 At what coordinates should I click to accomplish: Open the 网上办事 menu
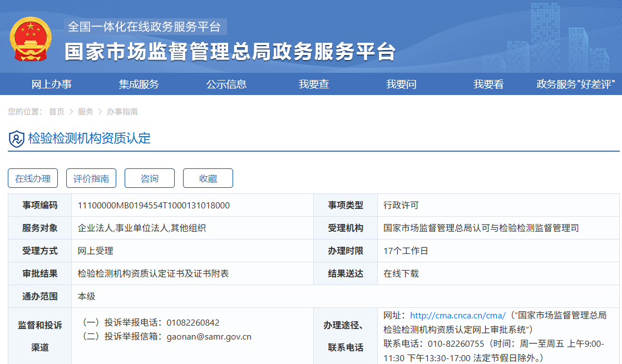tap(51, 84)
